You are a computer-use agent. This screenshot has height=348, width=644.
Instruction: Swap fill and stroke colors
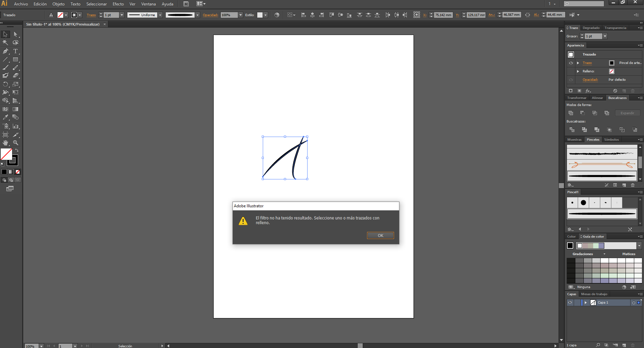pos(17,150)
